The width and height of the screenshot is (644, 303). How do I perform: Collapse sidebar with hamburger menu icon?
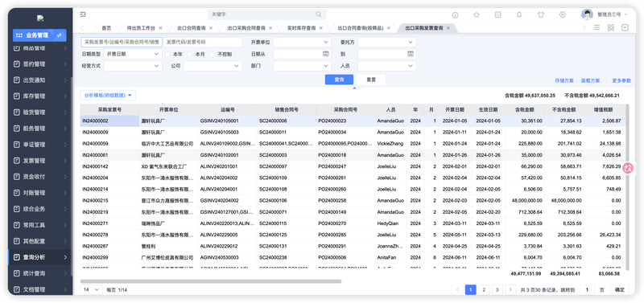pos(83,14)
